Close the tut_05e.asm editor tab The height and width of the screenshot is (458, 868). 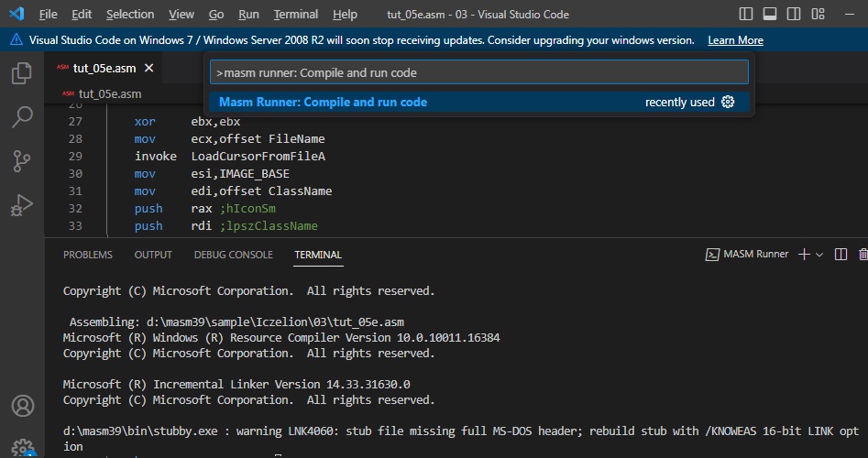coord(148,68)
